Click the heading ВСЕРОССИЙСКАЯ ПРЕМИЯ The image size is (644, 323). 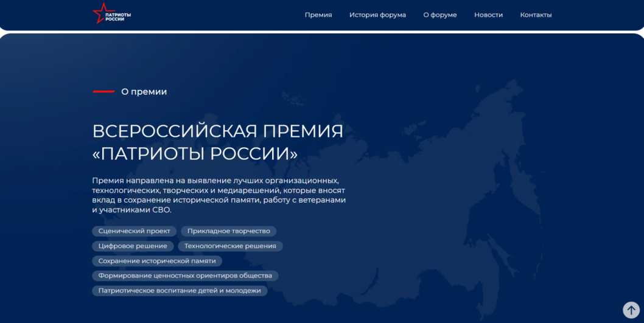[218, 131]
